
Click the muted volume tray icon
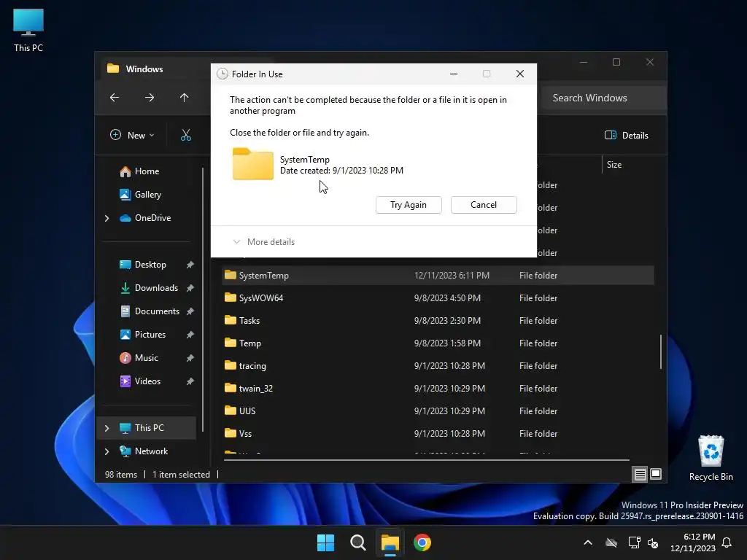click(x=653, y=542)
